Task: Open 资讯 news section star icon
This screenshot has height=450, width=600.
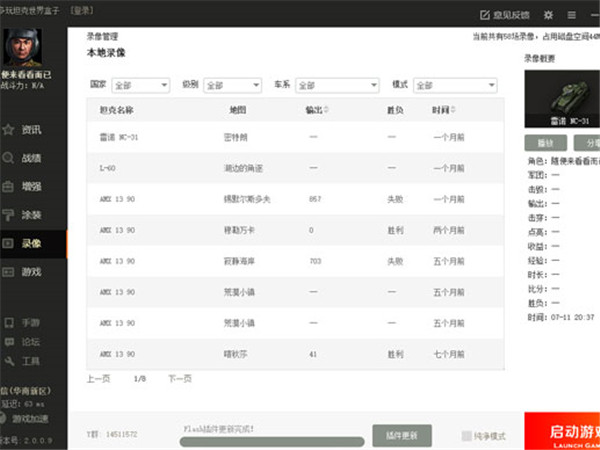Action: tap(9, 129)
